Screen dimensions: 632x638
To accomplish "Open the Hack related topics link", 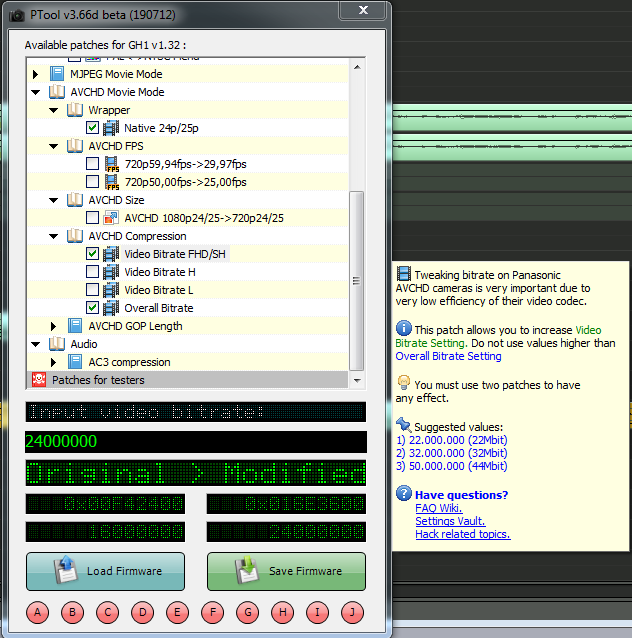I will pos(463,534).
